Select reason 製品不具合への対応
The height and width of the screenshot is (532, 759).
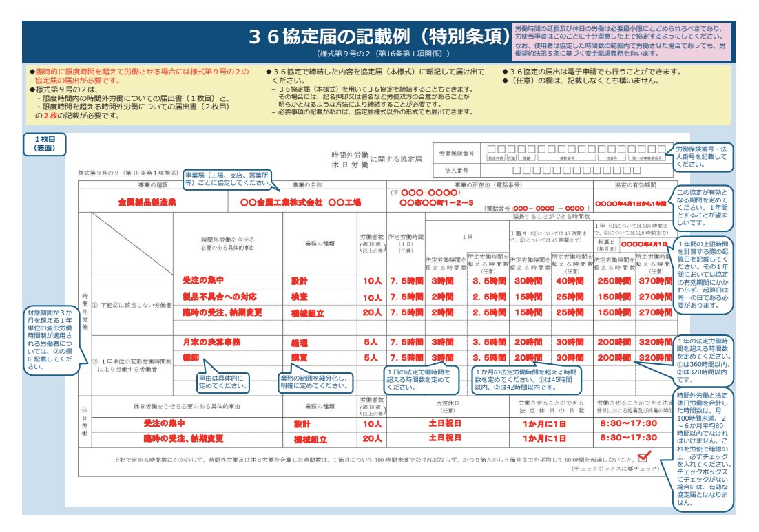click(219, 297)
